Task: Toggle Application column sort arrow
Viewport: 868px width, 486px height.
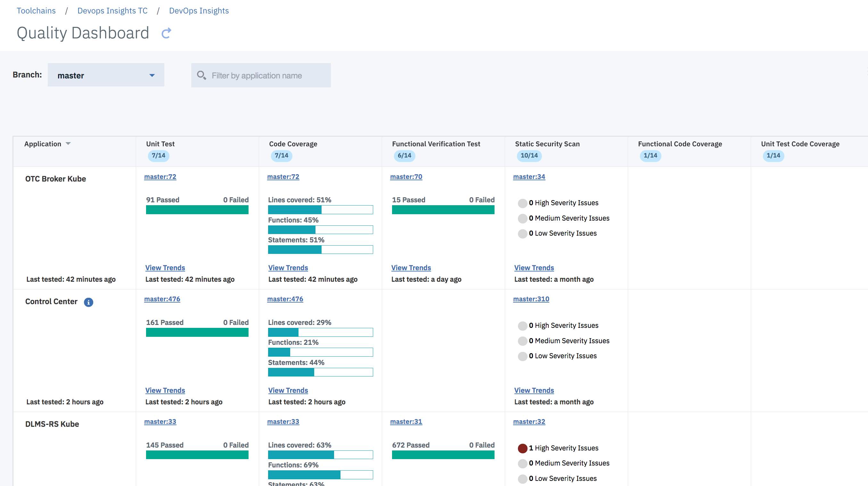Action: point(68,144)
